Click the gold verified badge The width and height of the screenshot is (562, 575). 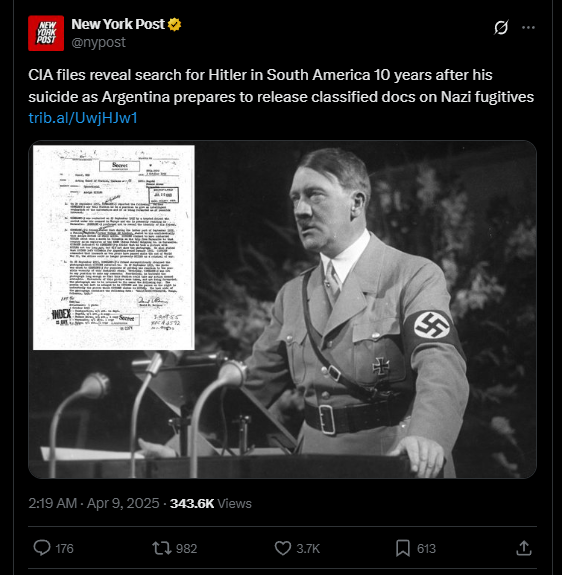click(x=175, y=25)
